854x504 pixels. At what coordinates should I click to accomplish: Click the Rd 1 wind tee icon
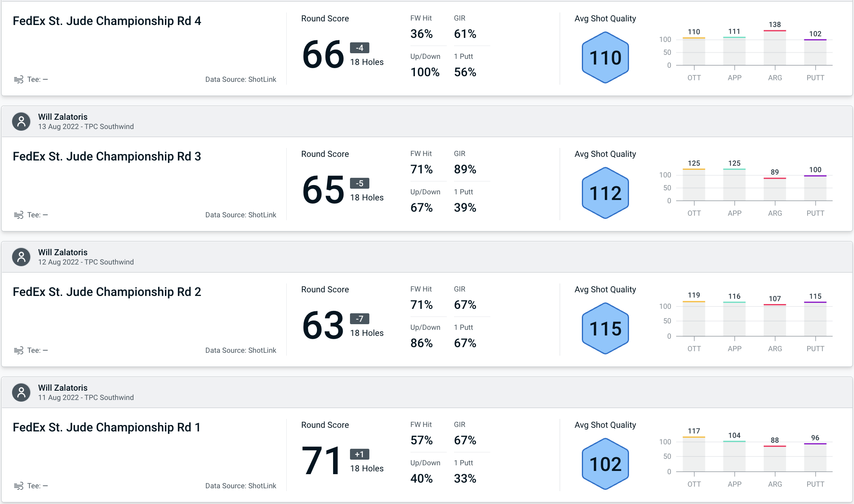(18, 486)
